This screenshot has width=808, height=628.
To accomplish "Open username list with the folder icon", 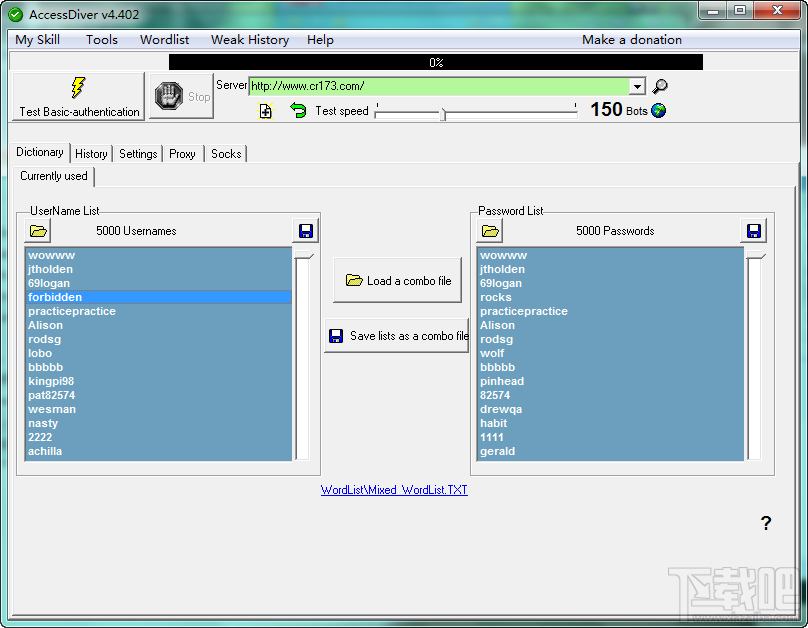I will pyautogui.click(x=38, y=231).
